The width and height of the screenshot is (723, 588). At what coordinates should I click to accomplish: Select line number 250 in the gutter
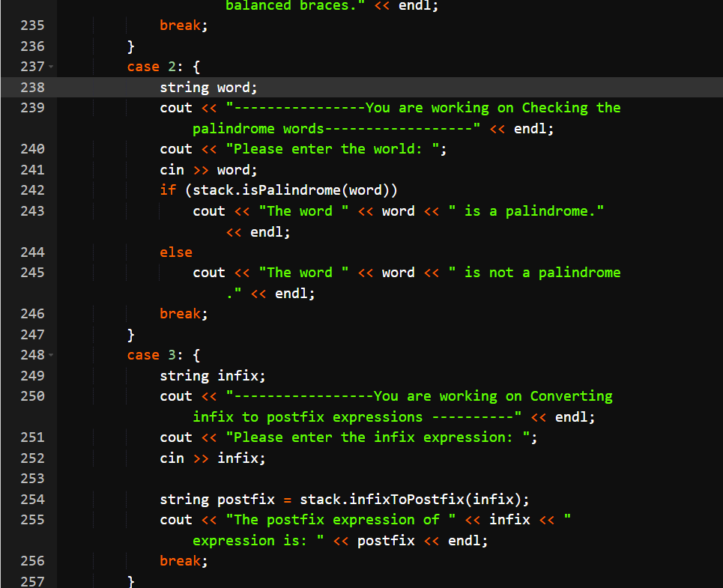32,396
